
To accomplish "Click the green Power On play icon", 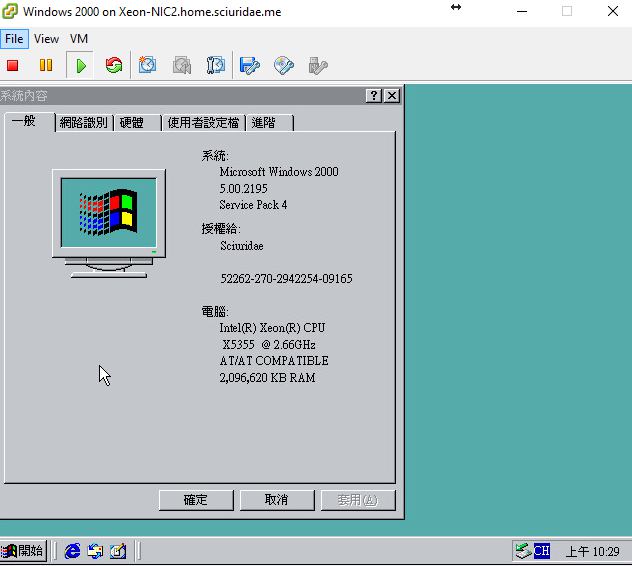I will (x=81, y=65).
